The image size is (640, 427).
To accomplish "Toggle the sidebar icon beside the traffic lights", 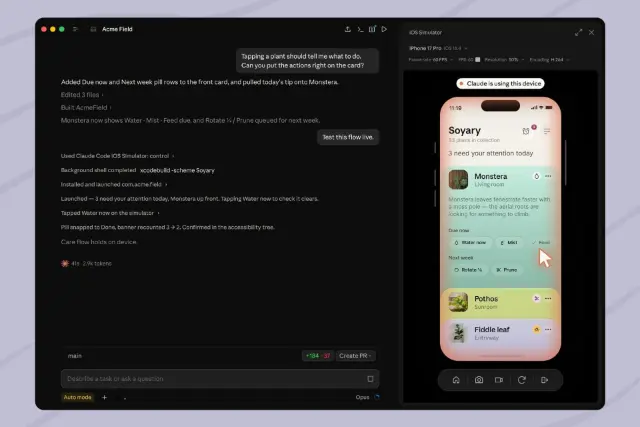I will pos(75,29).
